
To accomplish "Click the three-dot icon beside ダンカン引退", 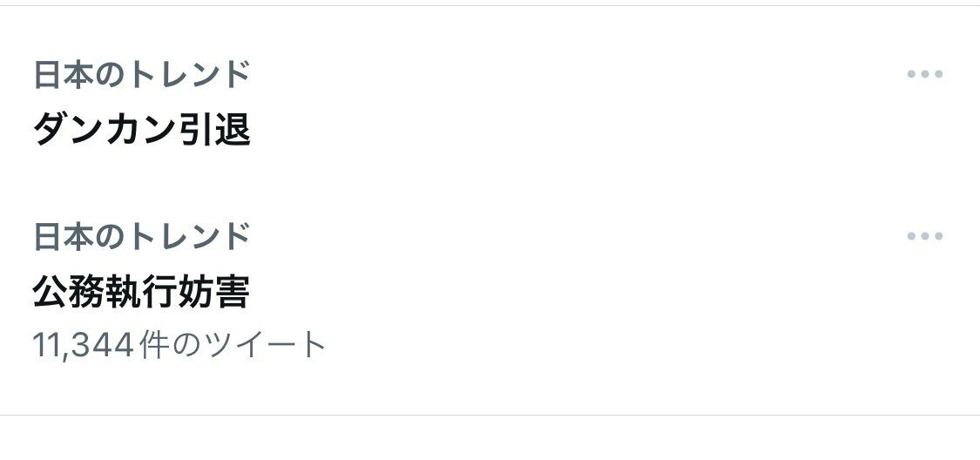I will [924, 75].
